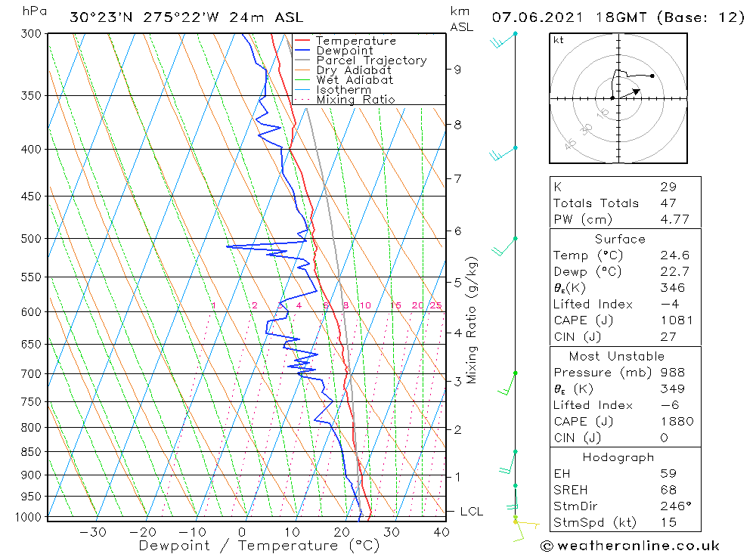Screen dimensions: 756x554
Task: Open the weatheronline.co.uk credit link
Action: click(630, 546)
